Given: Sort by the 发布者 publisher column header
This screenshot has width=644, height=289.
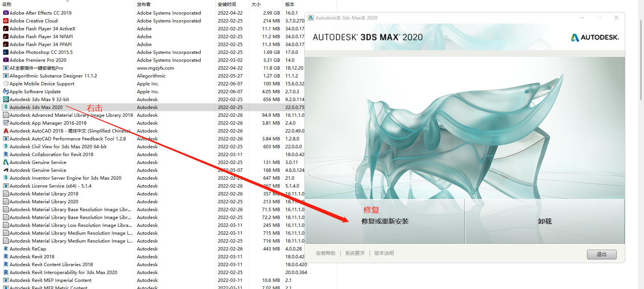Looking at the screenshot, I should coord(175,4).
